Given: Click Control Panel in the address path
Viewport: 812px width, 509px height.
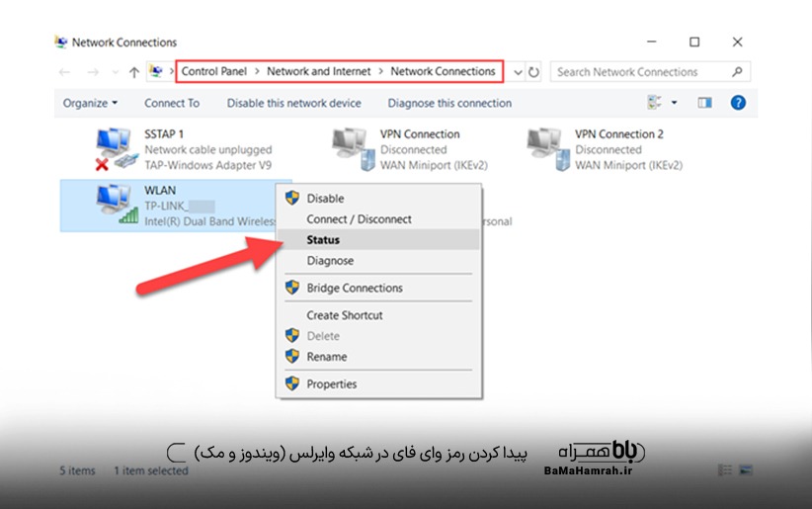Looking at the screenshot, I should pos(214,71).
